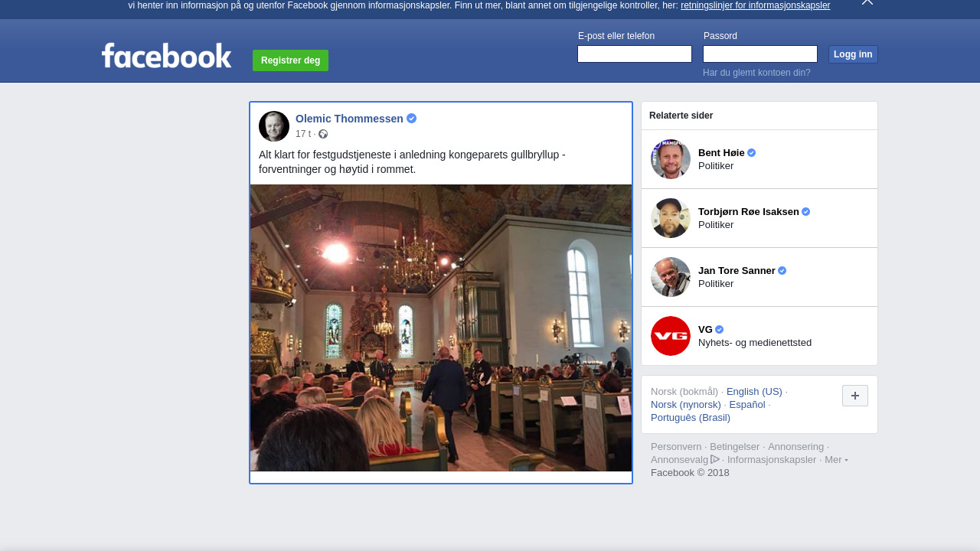Viewport: 980px width, 551px height.
Task: Click the Nyhets- og medienettsted label
Action: [x=755, y=343]
